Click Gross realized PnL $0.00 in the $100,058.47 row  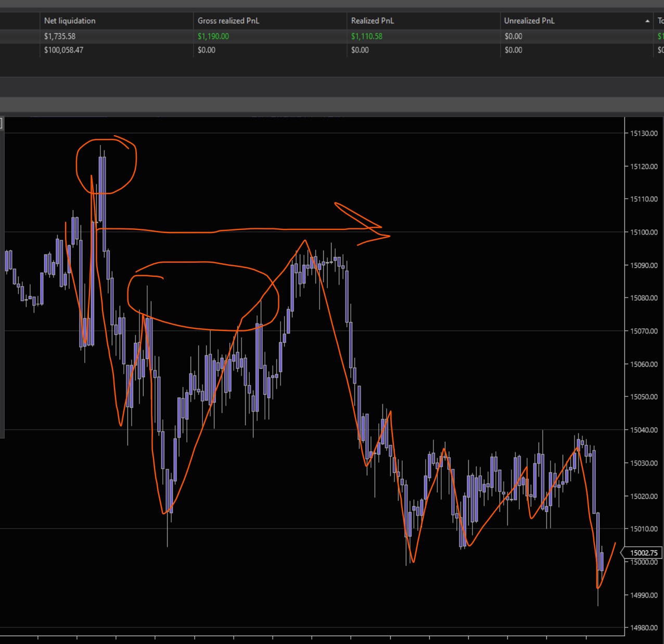tap(207, 50)
